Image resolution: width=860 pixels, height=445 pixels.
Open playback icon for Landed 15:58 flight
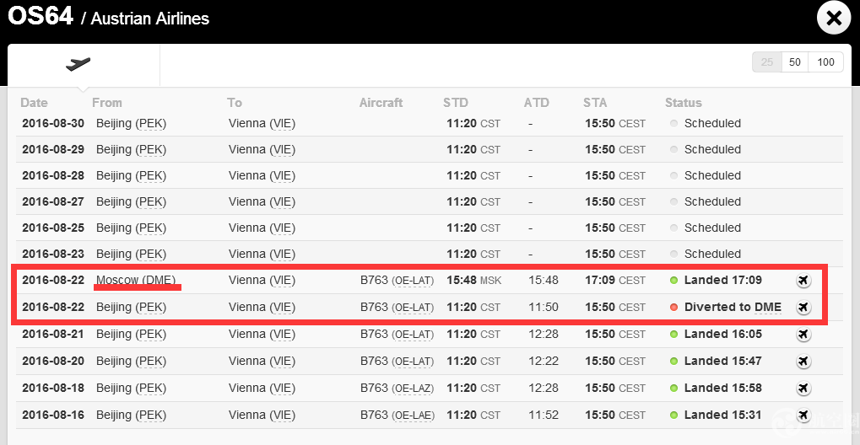[804, 388]
